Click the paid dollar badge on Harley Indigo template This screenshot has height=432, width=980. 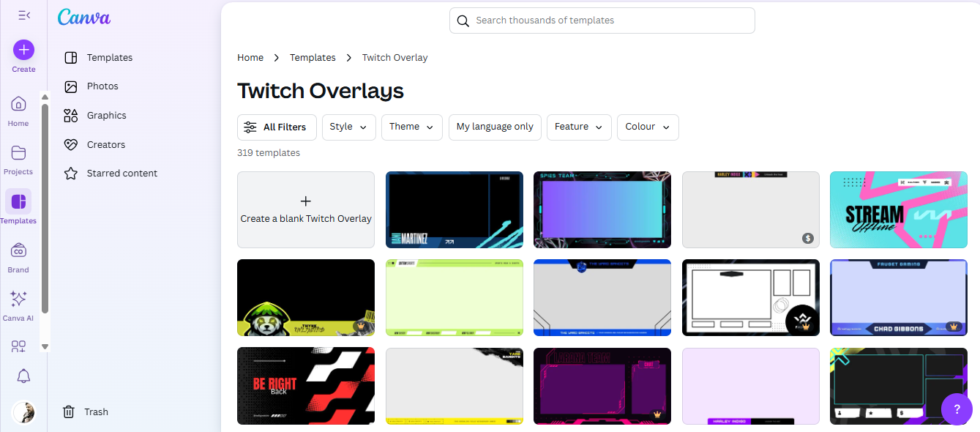coord(807,238)
